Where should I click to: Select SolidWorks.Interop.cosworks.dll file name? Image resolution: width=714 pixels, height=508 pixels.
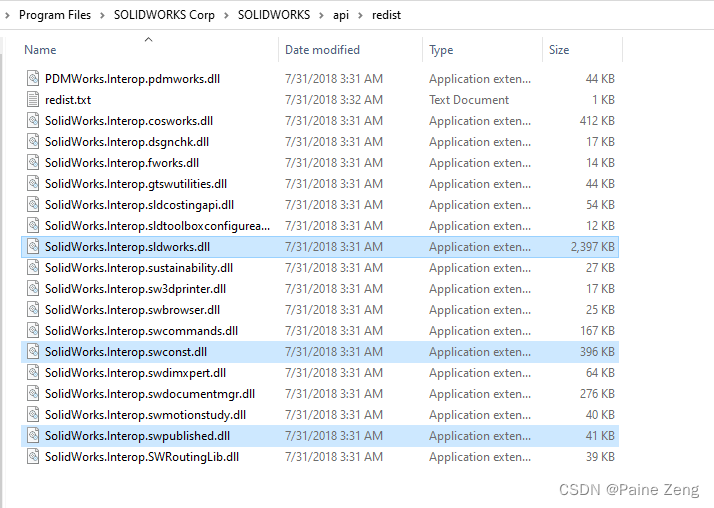click(x=129, y=121)
